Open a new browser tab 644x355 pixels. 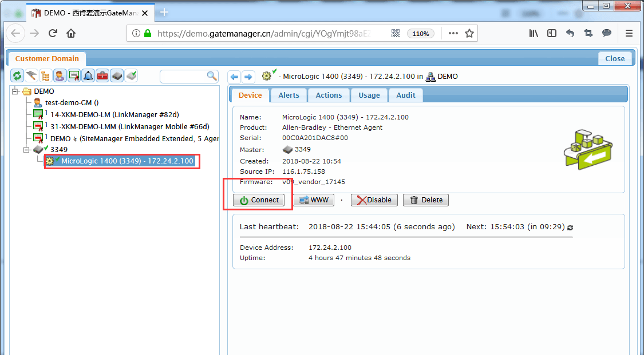point(164,13)
